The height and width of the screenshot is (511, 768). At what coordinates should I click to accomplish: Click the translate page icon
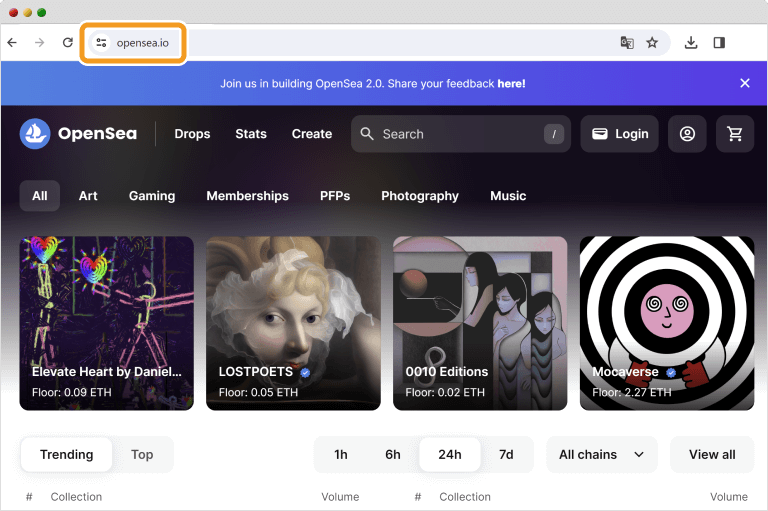[627, 43]
